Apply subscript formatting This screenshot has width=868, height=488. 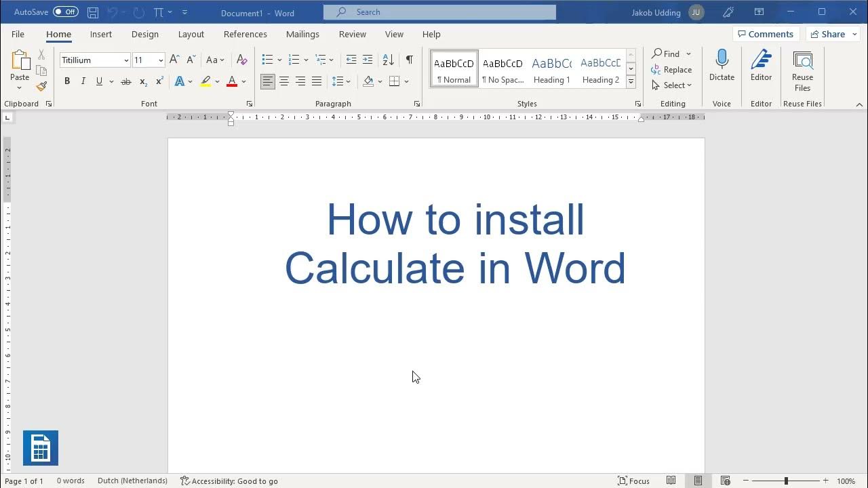[x=143, y=81]
